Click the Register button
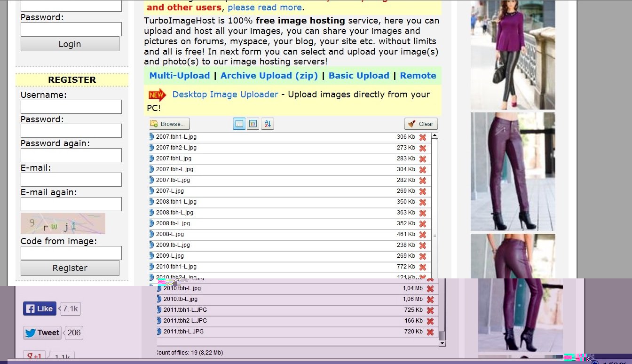This screenshot has height=364, width=632. (70, 268)
